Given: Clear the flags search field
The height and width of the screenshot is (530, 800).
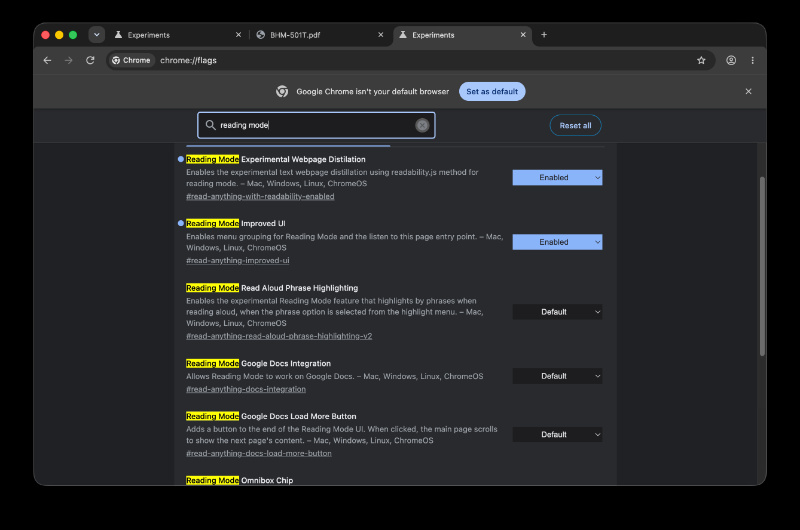Looking at the screenshot, I should pos(422,125).
